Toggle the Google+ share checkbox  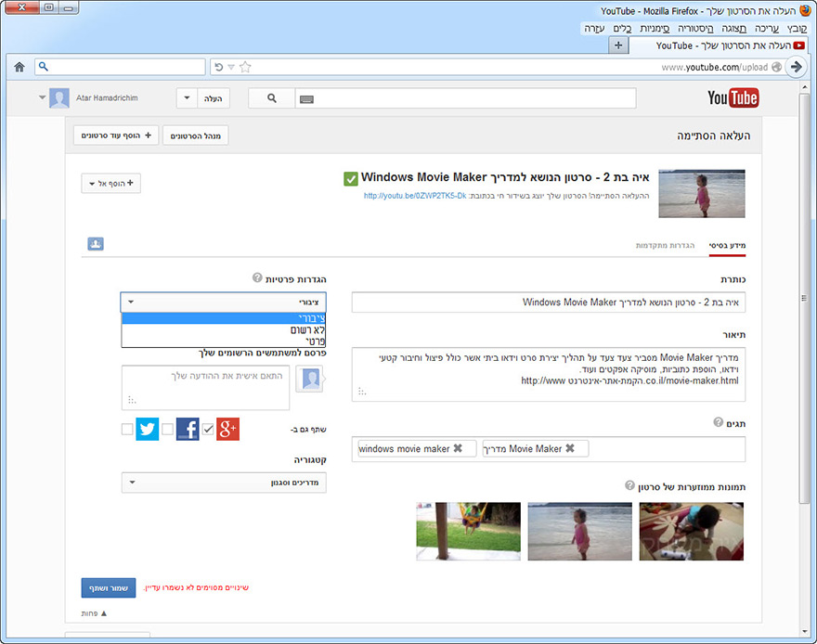pyautogui.click(x=208, y=429)
